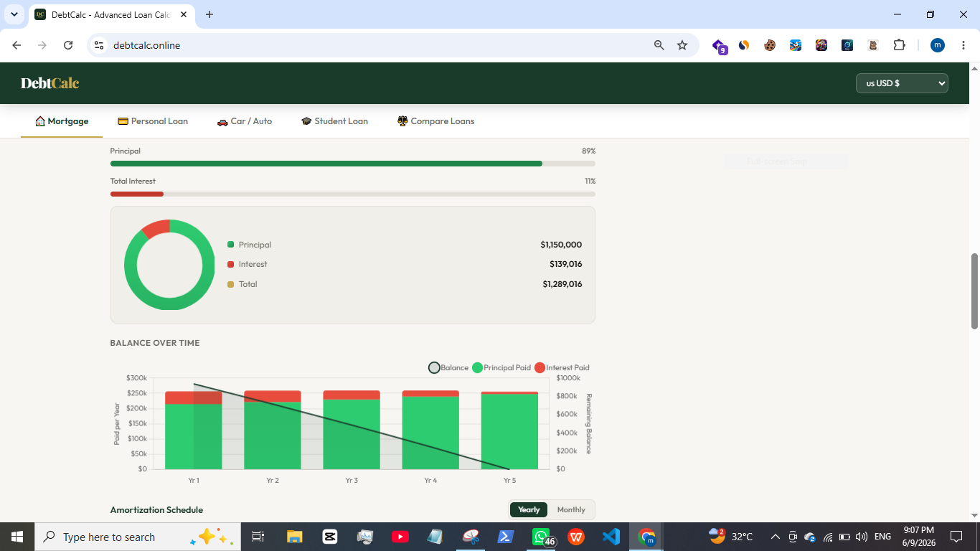Click the Total Interest progress bar
Viewport: 980px width, 551px height.
352,194
